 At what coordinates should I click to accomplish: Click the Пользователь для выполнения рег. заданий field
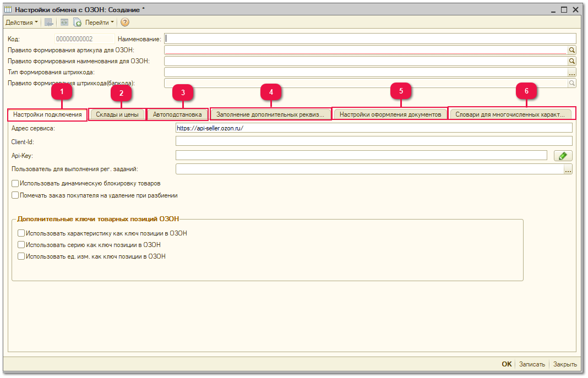tap(370, 169)
